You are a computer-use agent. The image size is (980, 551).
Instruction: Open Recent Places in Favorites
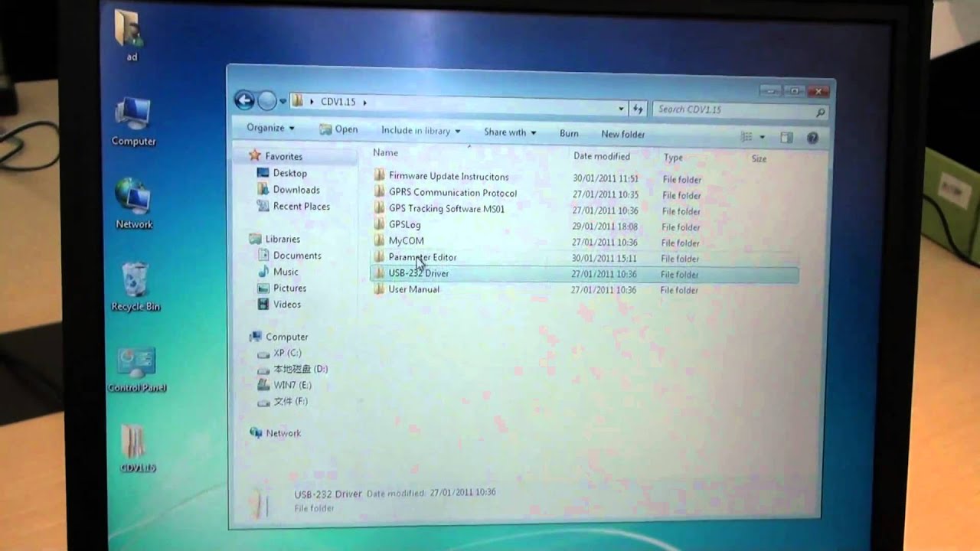click(302, 206)
